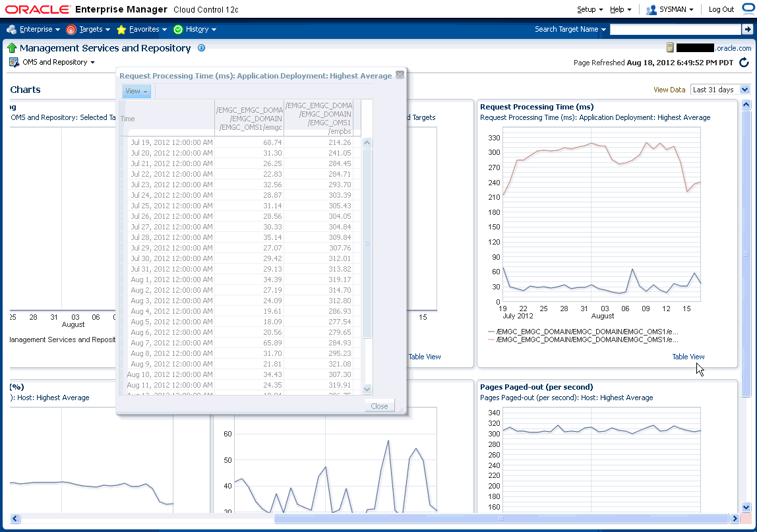Click Request Processing Time Highest Average link
Image resolution: width=757 pixels, height=532 pixels.
pyautogui.click(x=595, y=117)
